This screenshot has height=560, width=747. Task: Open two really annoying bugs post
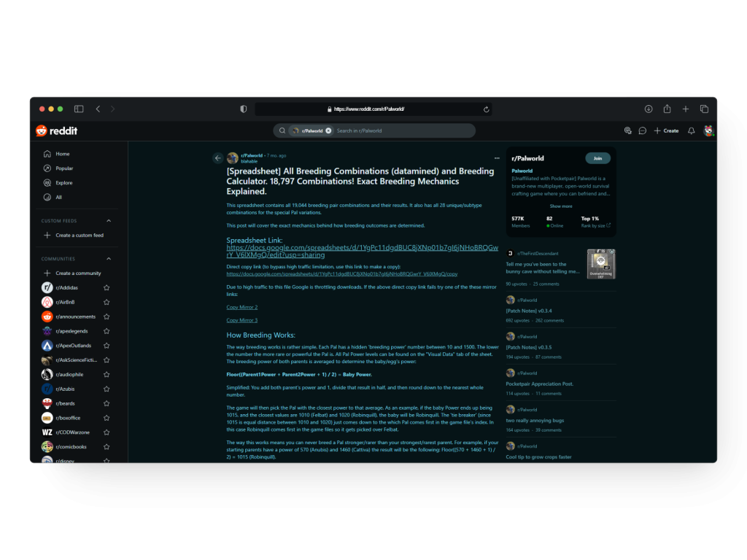535,421
